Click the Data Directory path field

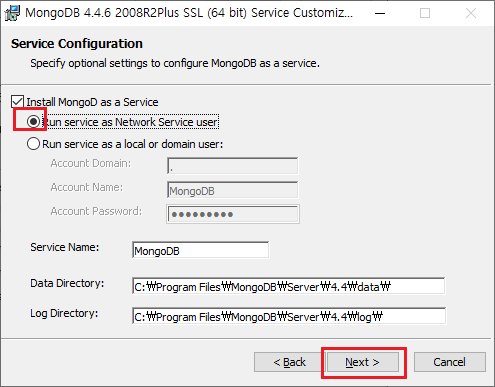289,286
